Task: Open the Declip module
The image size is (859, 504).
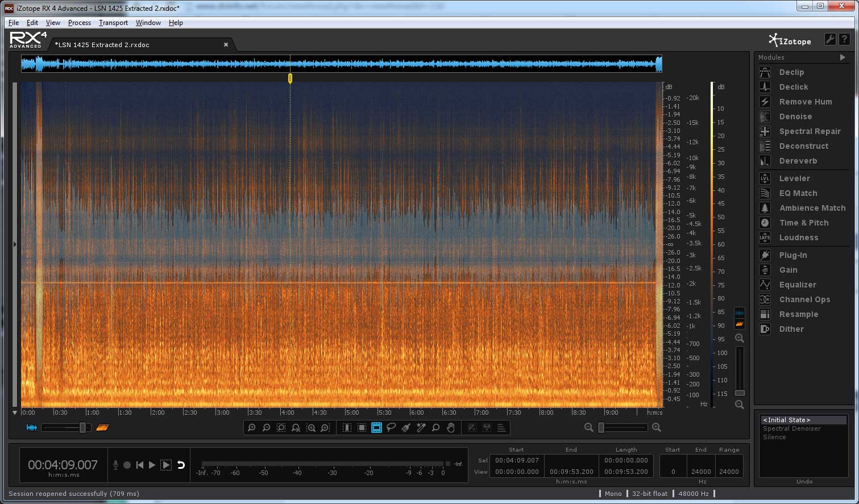Action: [x=791, y=72]
